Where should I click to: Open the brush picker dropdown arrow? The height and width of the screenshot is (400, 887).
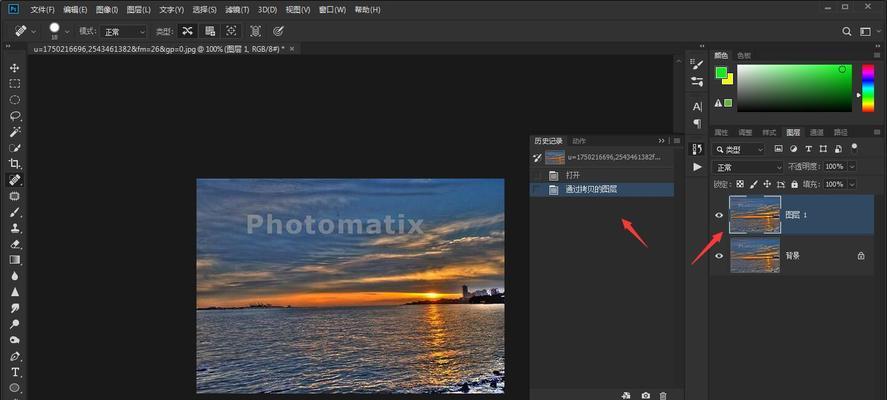[67, 32]
